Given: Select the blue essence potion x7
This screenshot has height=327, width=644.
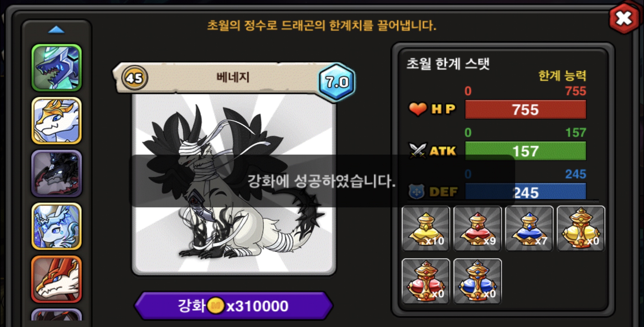Looking at the screenshot, I should click(529, 229).
